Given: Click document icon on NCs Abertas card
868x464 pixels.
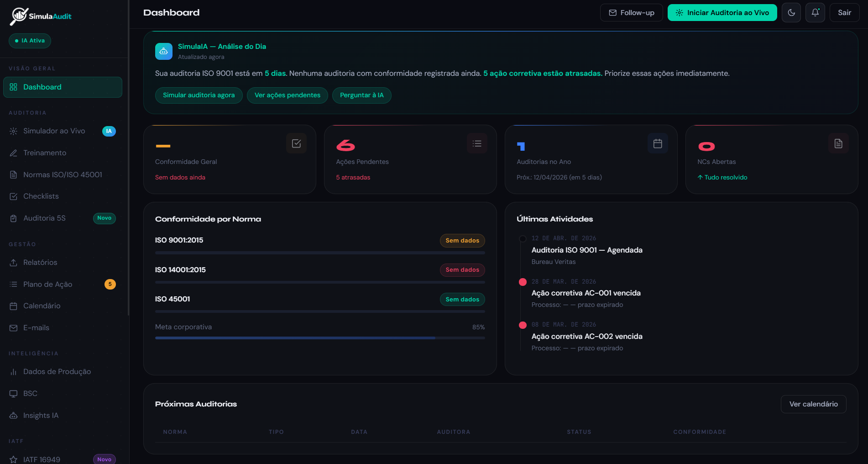Looking at the screenshot, I should tap(838, 143).
